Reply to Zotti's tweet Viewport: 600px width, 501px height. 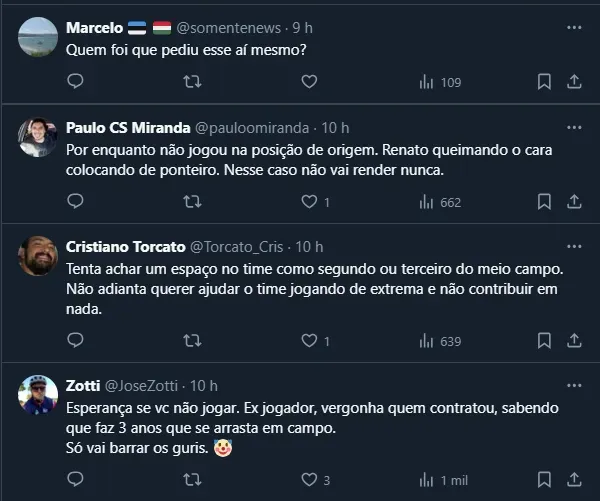click(x=76, y=480)
